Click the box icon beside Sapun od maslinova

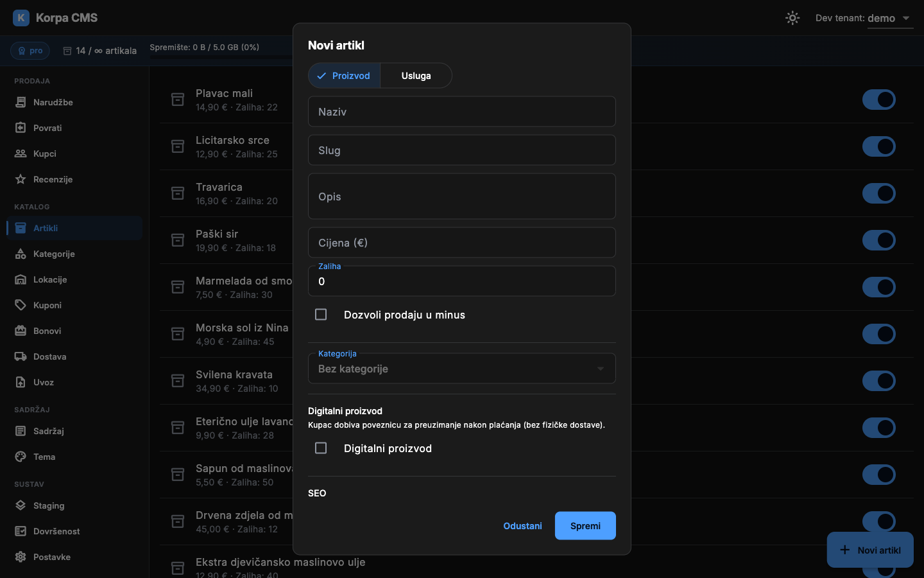point(178,475)
